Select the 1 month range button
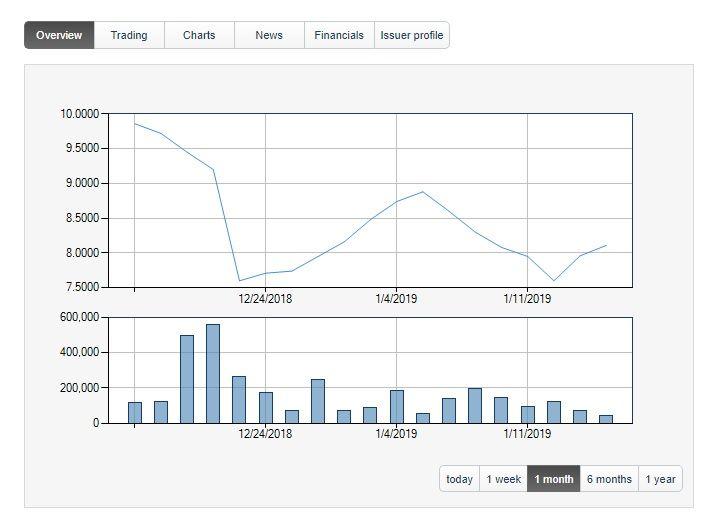Screen dimensions: 723x527 click(554, 479)
